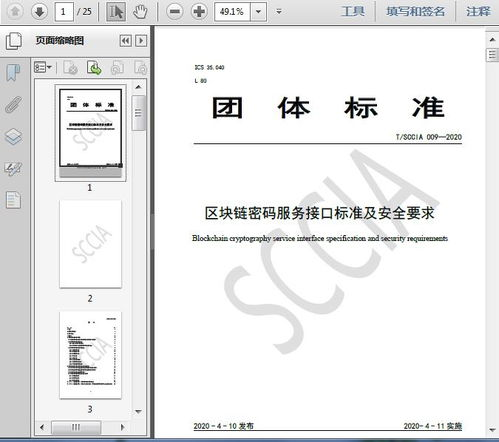Open the 填写和签名 pane
This screenshot has width=499, height=442.
(x=415, y=12)
